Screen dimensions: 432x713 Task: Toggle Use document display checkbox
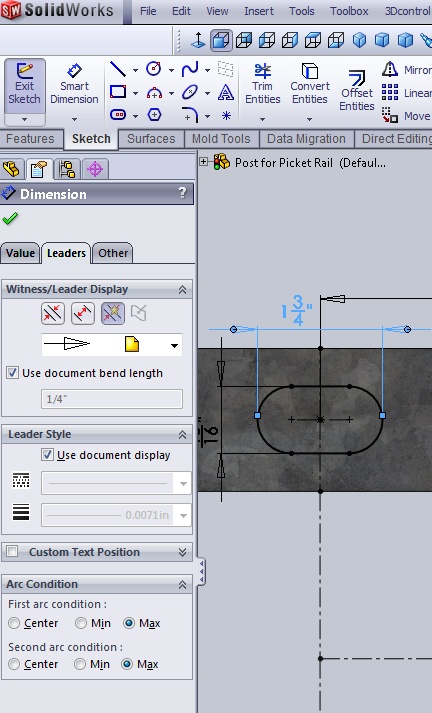(47, 455)
